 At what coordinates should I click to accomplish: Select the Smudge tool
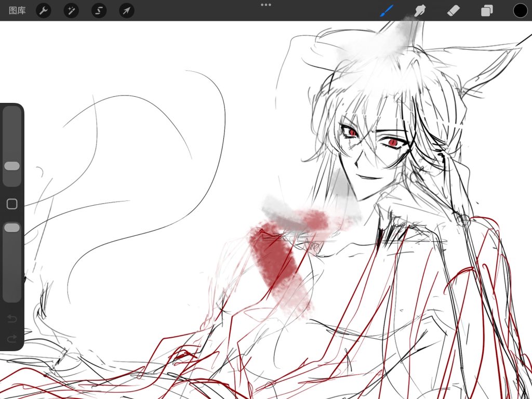click(x=420, y=10)
